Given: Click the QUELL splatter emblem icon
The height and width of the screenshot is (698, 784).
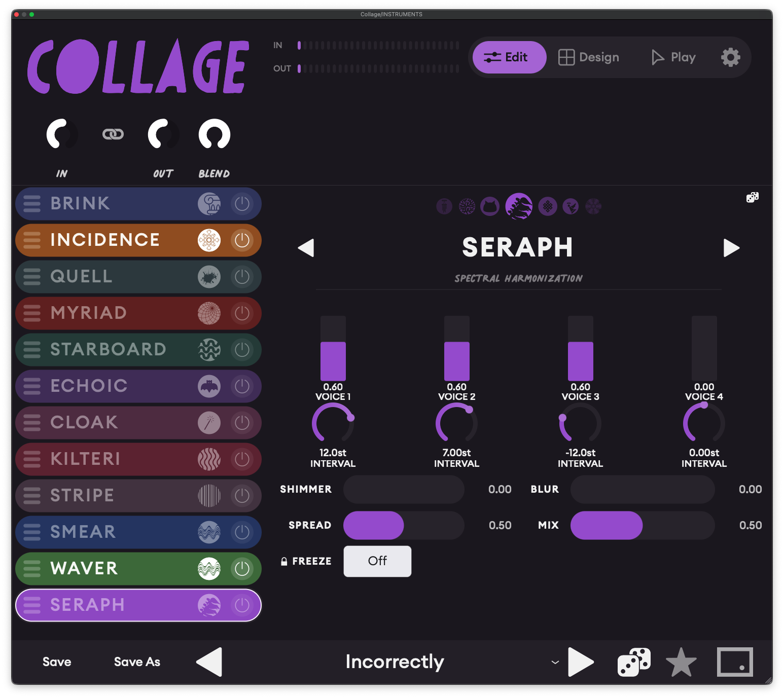Looking at the screenshot, I should pyautogui.click(x=209, y=277).
